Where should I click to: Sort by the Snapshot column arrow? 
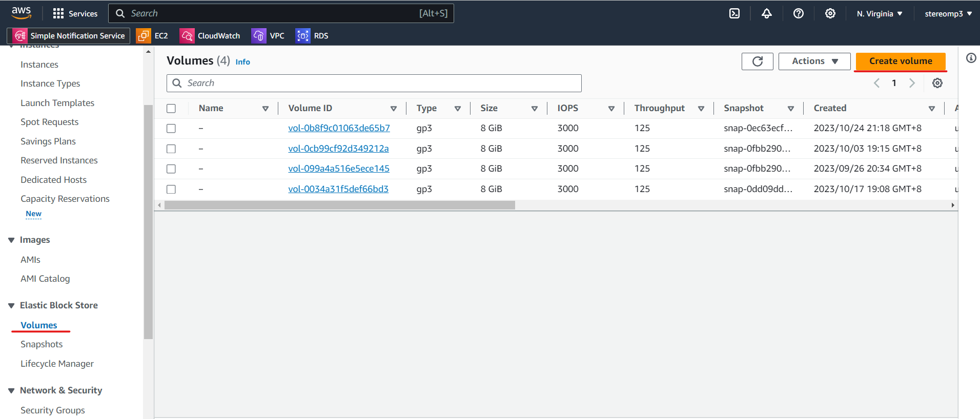791,109
